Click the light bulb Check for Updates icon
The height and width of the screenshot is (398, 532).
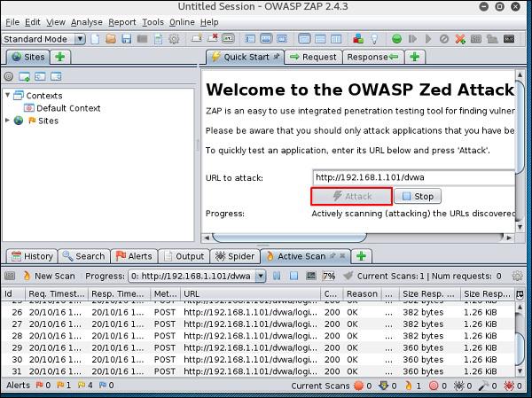374,39
